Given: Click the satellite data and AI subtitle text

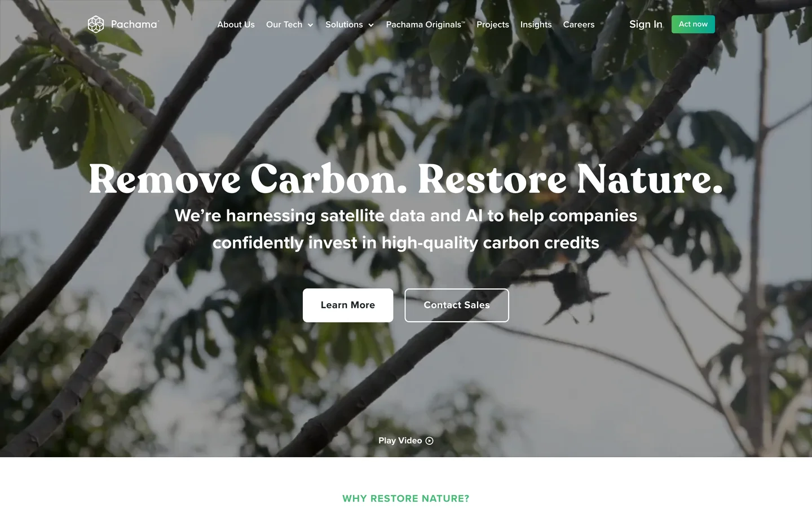Looking at the screenshot, I should tap(406, 229).
